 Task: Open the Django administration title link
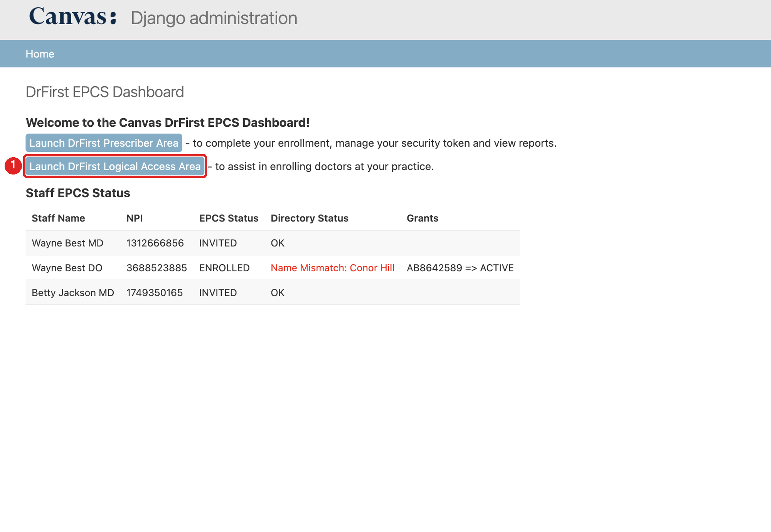pos(214,18)
